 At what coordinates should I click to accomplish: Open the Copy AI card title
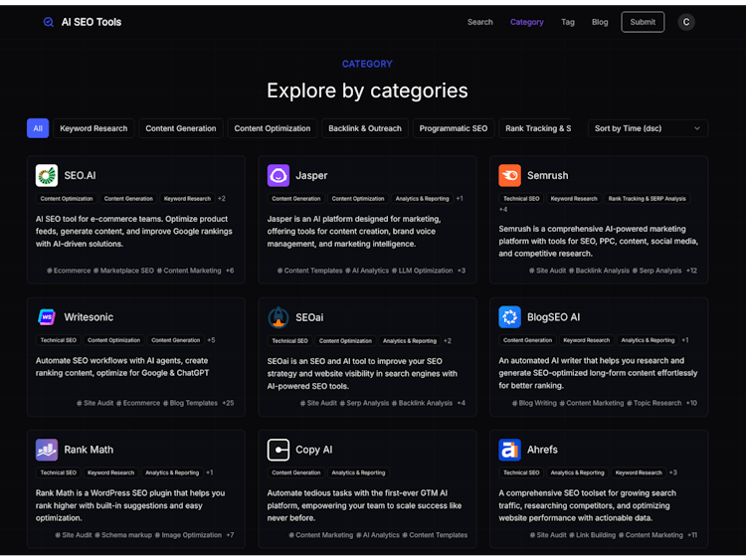click(x=314, y=450)
